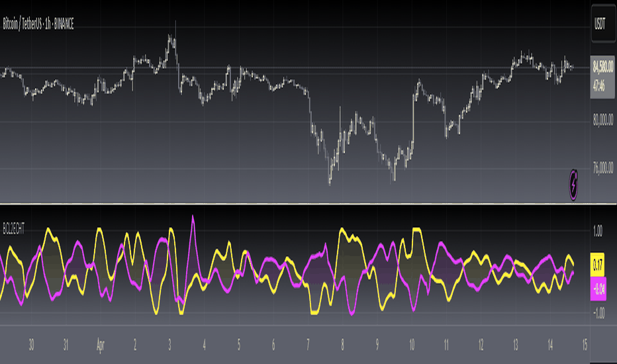The image size is (617, 364).
Task: Click the 10 date on time axis
Action: (412, 345)
